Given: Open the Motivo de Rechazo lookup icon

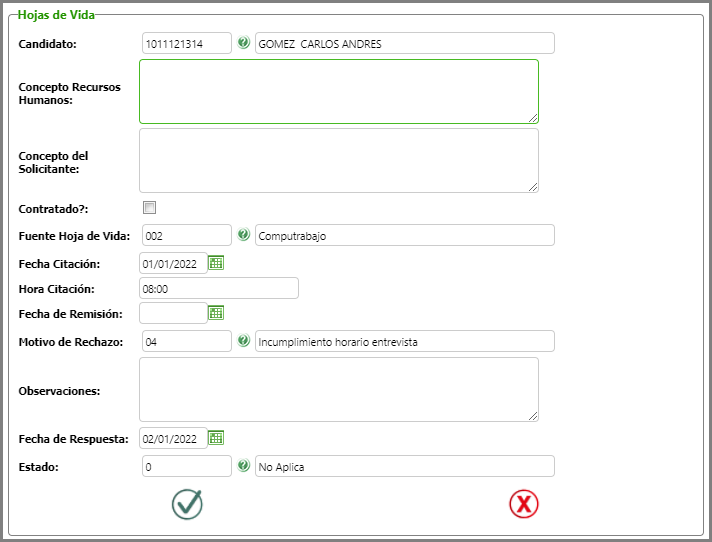Looking at the screenshot, I should click(244, 341).
